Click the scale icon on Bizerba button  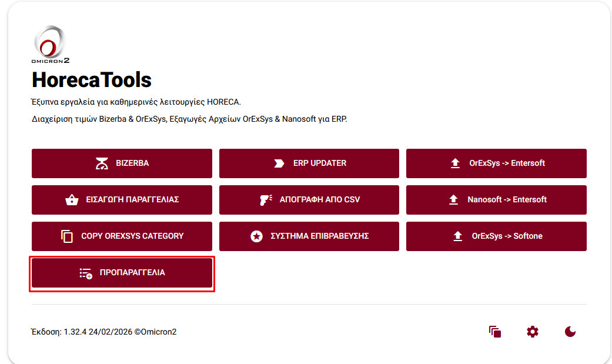coord(102,163)
